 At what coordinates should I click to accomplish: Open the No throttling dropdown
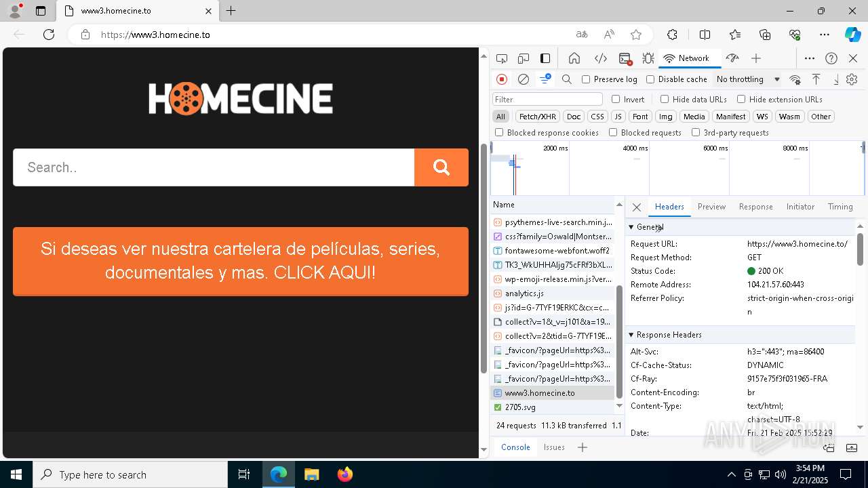(x=748, y=79)
